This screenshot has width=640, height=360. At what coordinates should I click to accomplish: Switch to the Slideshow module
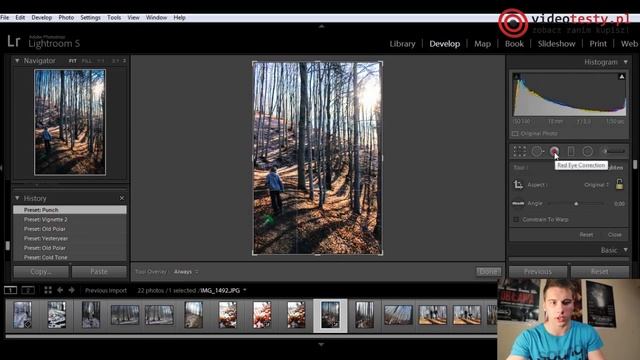tap(556, 44)
